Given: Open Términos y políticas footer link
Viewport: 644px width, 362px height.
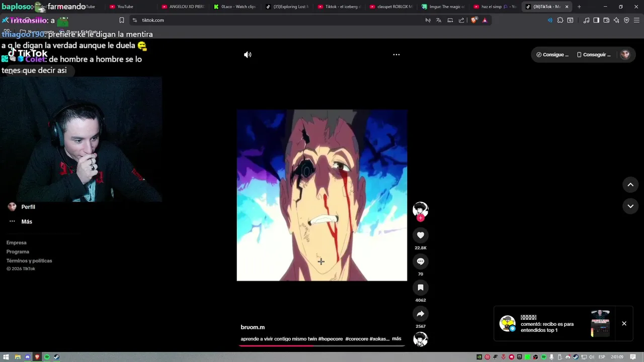Looking at the screenshot, I should coord(29,261).
